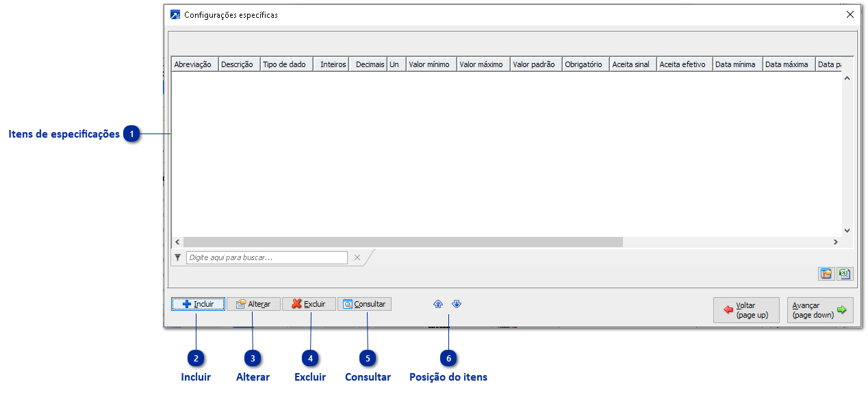Sort by Abreviação column header
This screenshot has width=868, height=395.
(x=194, y=64)
